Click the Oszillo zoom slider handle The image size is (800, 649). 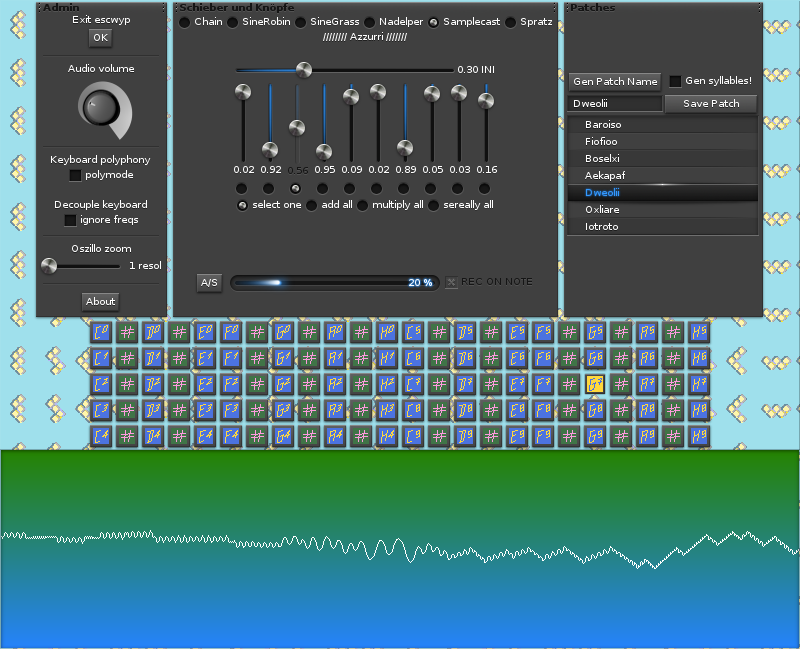click(x=49, y=266)
